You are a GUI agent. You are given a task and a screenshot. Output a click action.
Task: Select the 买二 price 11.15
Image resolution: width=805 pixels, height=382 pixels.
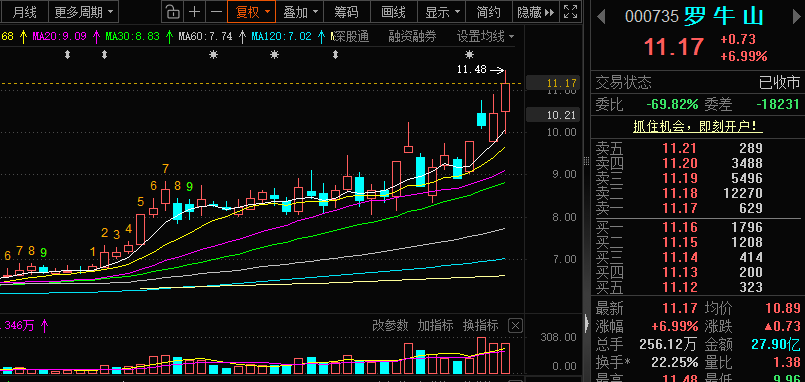(x=679, y=242)
